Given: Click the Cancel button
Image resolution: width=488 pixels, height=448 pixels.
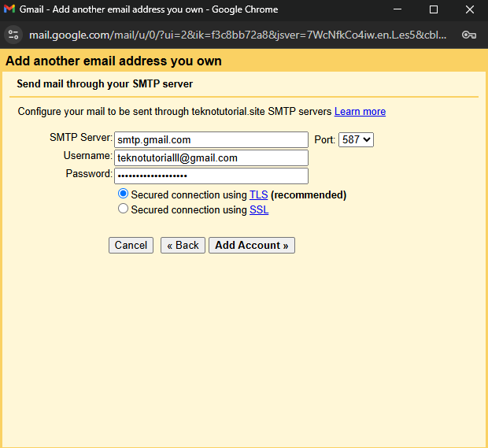Looking at the screenshot, I should [131, 246].
